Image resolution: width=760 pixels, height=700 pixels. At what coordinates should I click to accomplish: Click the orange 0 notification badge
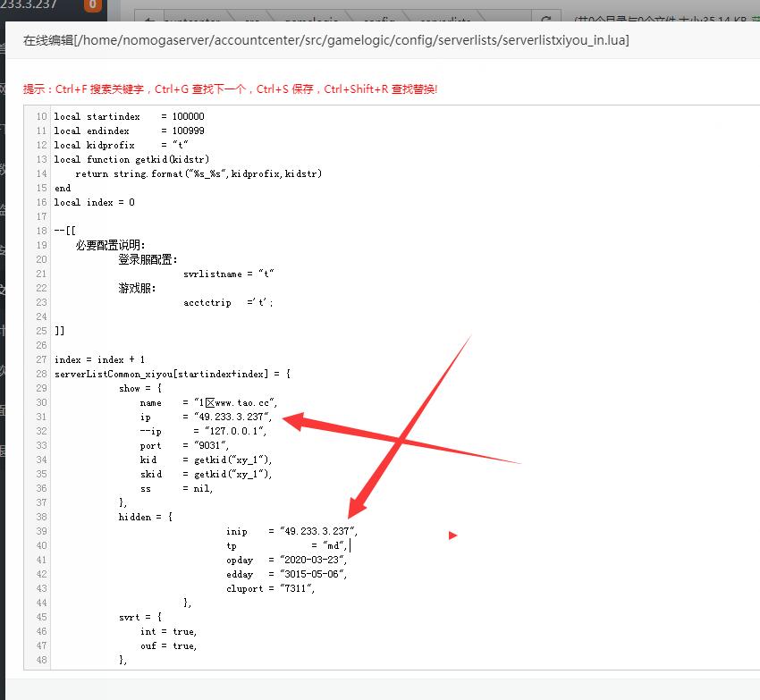(x=92, y=5)
